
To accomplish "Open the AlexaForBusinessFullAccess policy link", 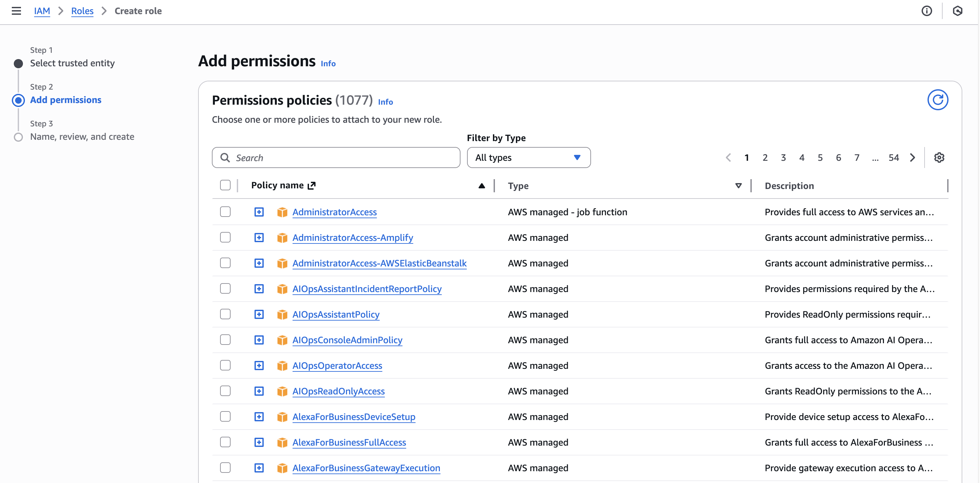I will click(x=349, y=442).
